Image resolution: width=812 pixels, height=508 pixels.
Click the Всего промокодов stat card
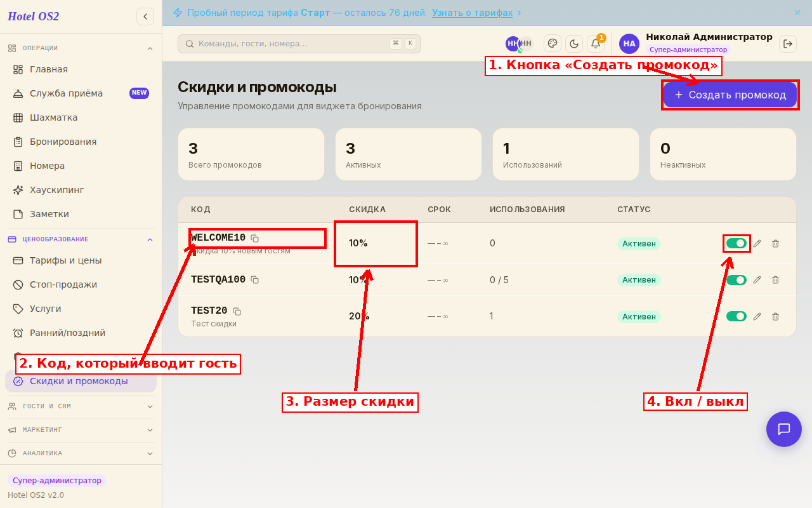pyautogui.click(x=251, y=154)
